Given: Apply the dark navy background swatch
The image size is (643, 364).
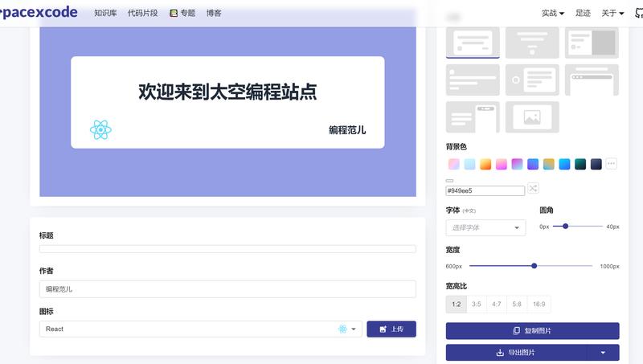Looking at the screenshot, I should pyautogui.click(x=596, y=164).
